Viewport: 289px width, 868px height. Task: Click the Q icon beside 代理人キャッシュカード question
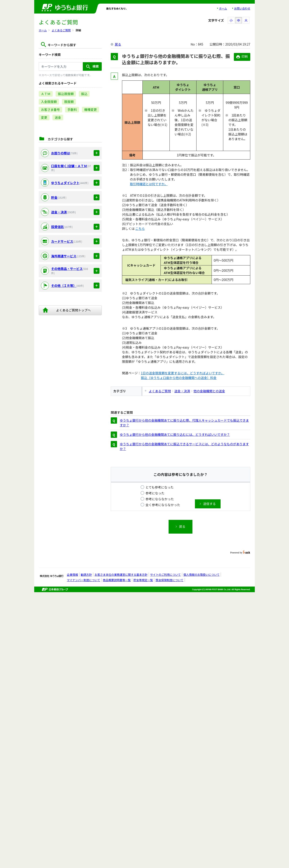[114, 420]
